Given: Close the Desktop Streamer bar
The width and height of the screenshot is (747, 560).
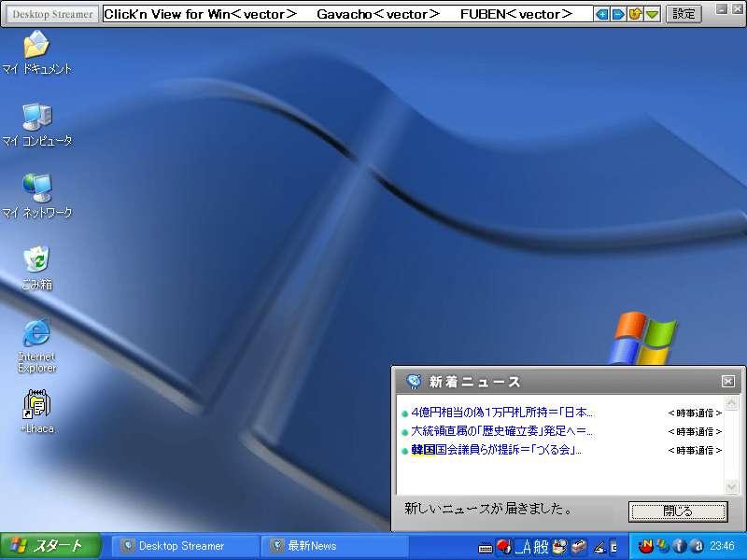Looking at the screenshot, I should pyautogui.click(x=737, y=9).
